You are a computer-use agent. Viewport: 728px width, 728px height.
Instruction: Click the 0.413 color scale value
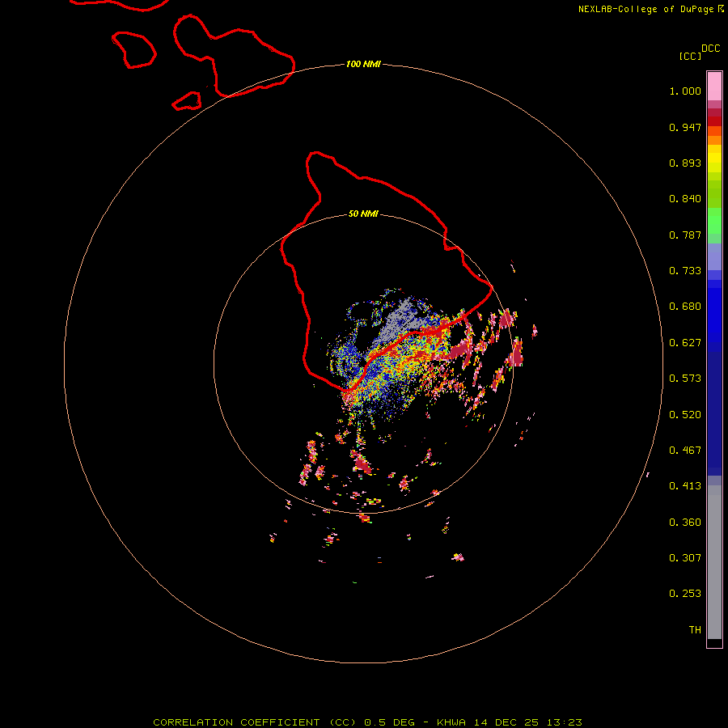tap(685, 486)
